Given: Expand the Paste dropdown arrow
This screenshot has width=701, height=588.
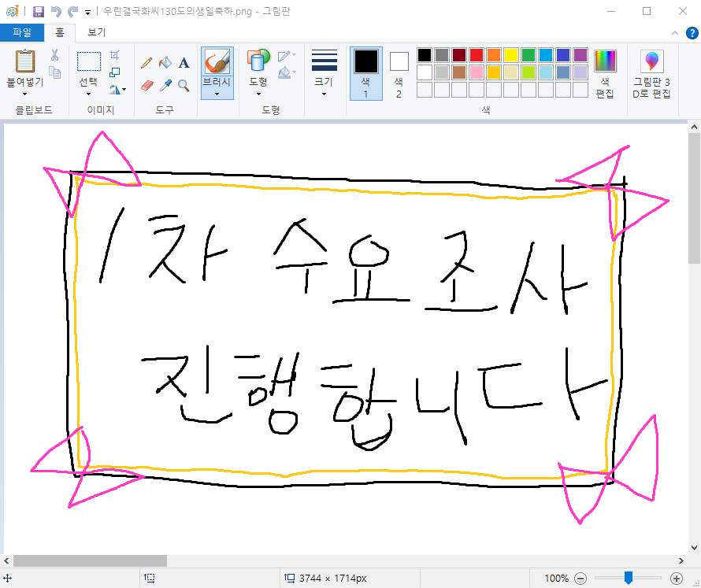Looking at the screenshot, I should point(24,94).
